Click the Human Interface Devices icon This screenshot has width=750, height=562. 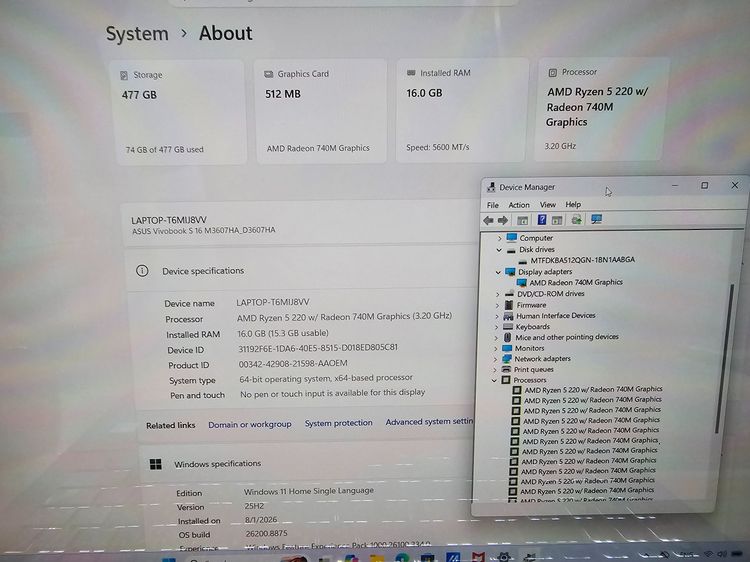[x=508, y=316]
